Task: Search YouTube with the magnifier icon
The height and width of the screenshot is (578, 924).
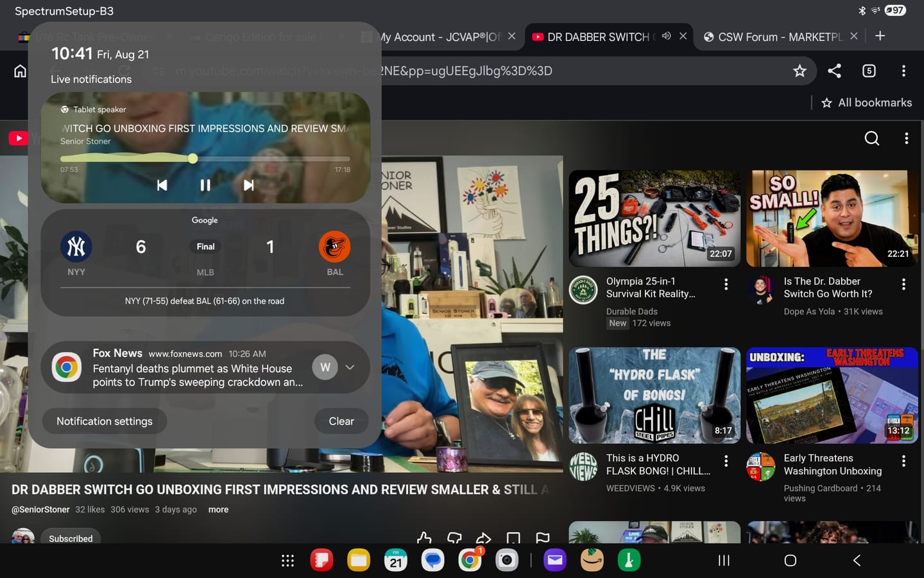Action: 871,138
